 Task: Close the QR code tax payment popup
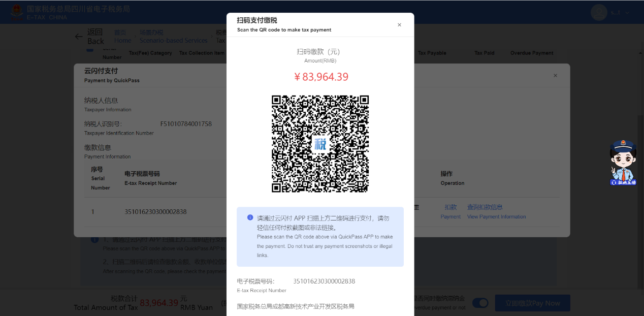coord(399,25)
